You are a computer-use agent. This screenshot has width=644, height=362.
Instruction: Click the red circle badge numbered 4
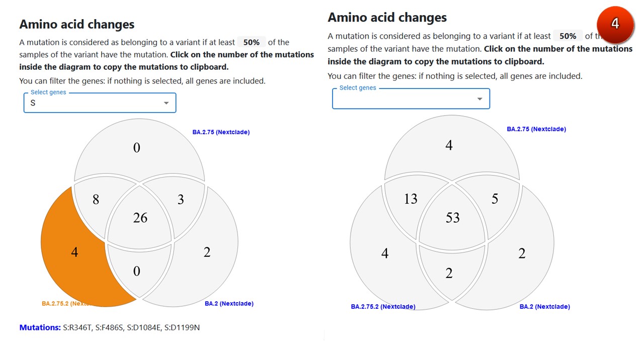coord(615,24)
